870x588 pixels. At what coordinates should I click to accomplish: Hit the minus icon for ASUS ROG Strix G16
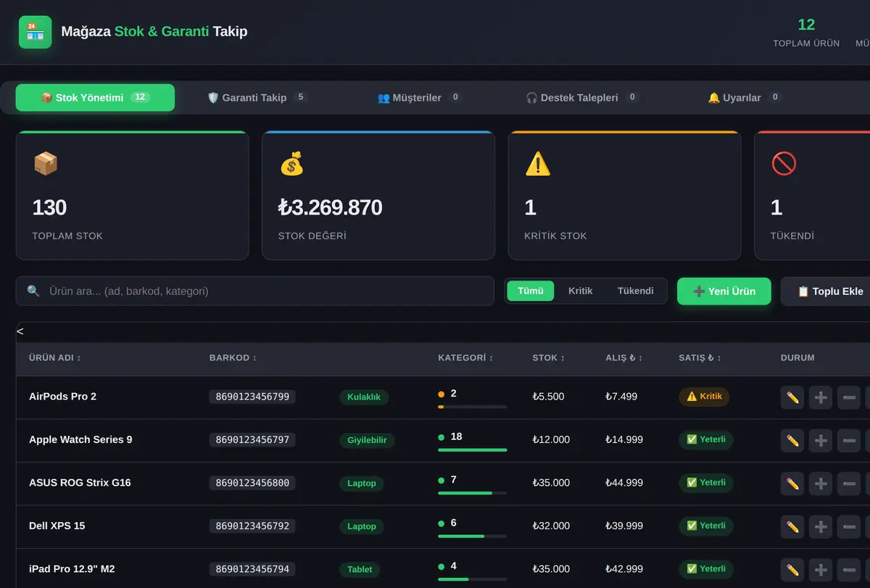(849, 484)
